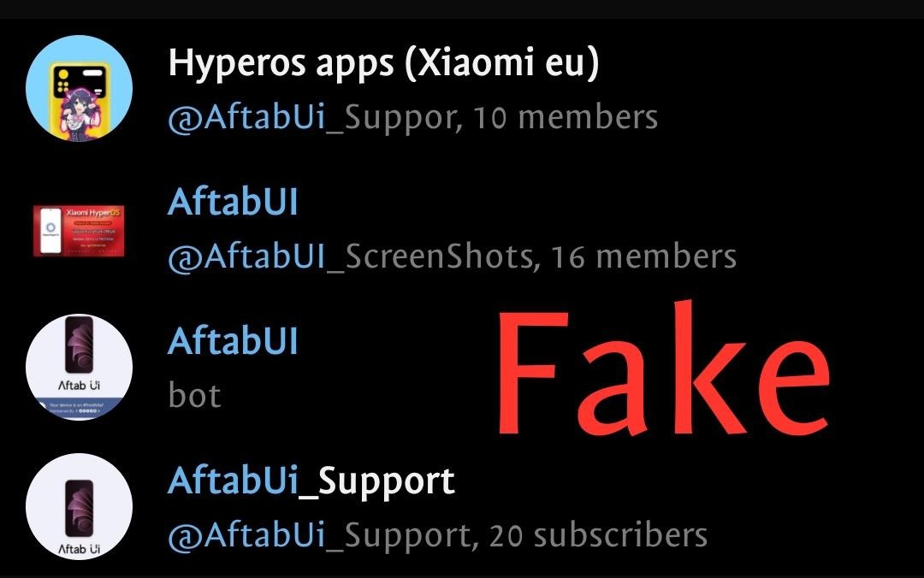Click the 10 members count text
924x578 pixels.
click(566, 117)
